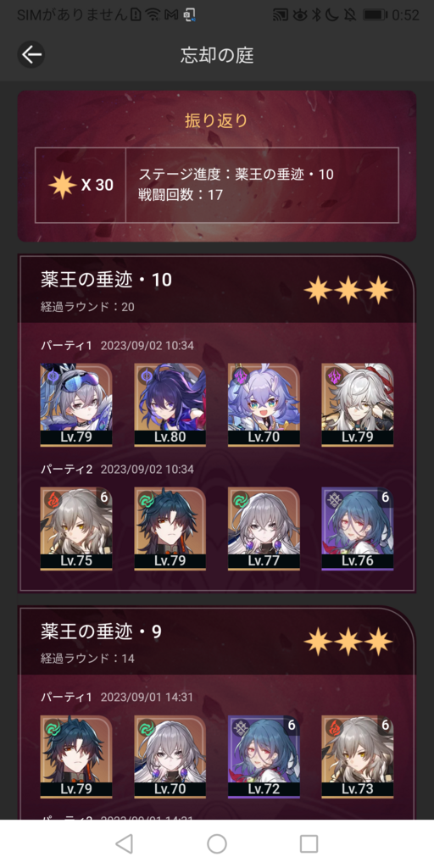Tap the Android recent apps square button
Viewport: 434px width, 868px height.
(x=309, y=843)
